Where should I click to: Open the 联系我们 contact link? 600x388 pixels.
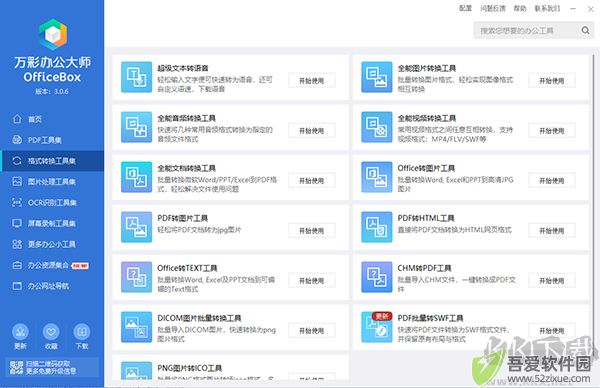547,8
